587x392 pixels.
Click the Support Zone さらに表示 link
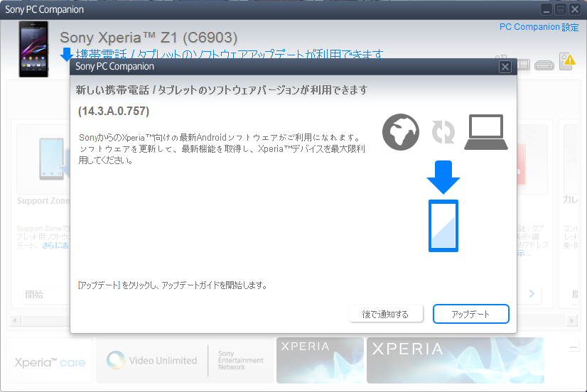pos(55,246)
